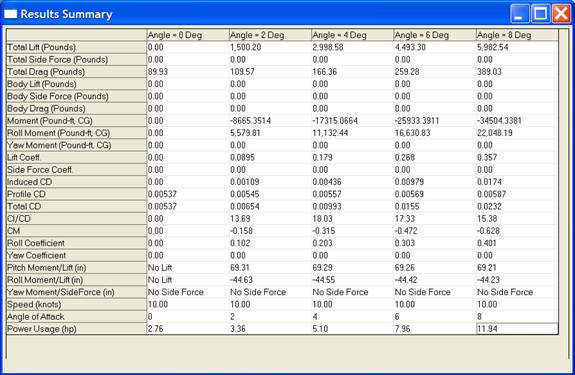Image resolution: width=575 pixels, height=375 pixels.
Task: Click the Results Summary window icon
Action: (x=10, y=14)
